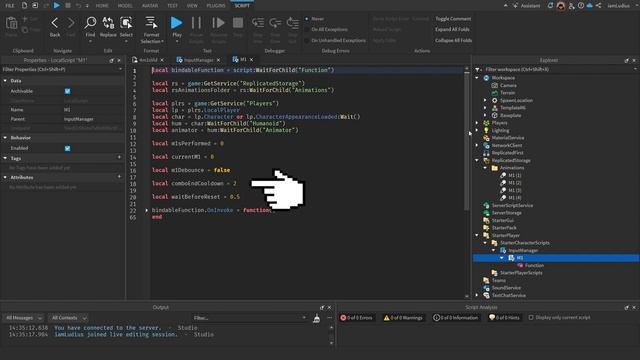The image size is (640, 360).
Task: Click the Resume Scripts icon
Action: [x=218, y=22]
